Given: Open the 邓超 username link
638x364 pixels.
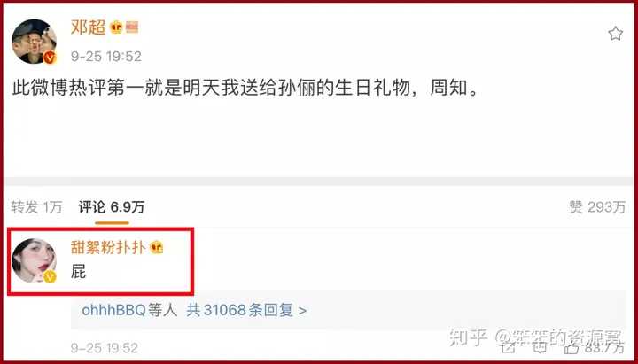Looking at the screenshot, I should 89,27.
